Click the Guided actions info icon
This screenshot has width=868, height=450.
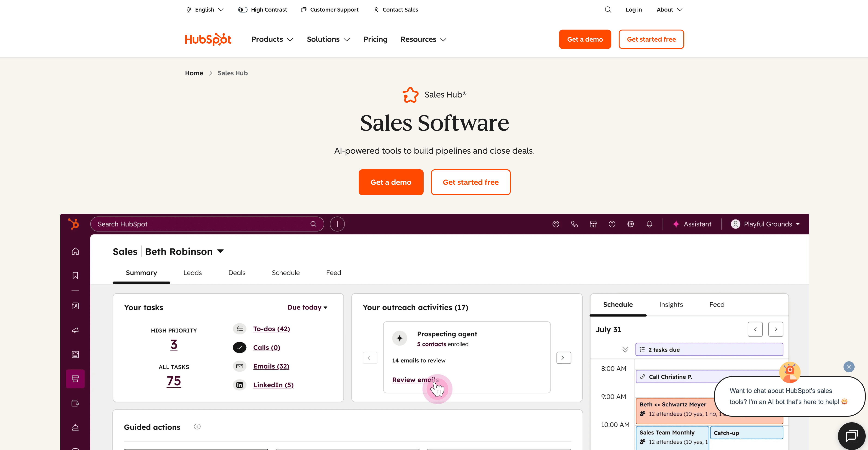[x=197, y=427]
